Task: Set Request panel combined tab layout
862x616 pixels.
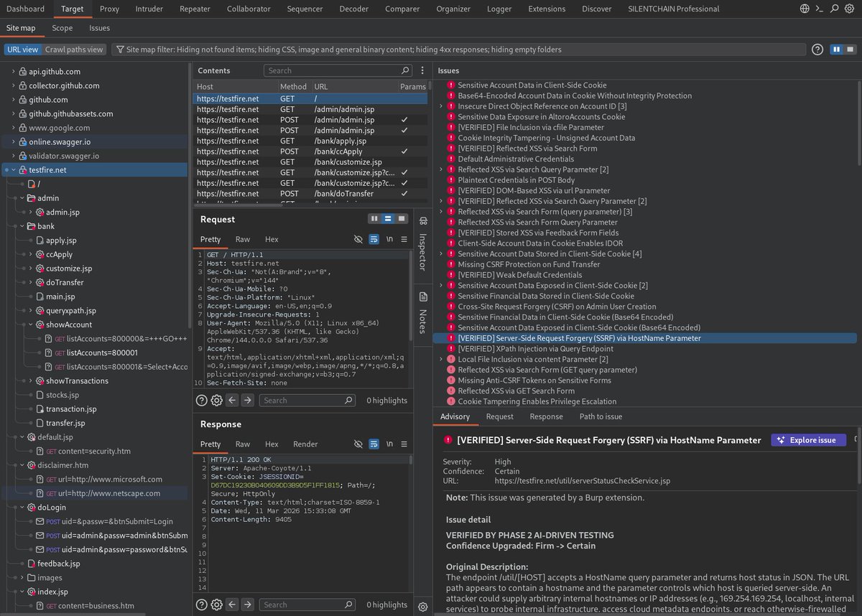Action: click(x=402, y=219)
